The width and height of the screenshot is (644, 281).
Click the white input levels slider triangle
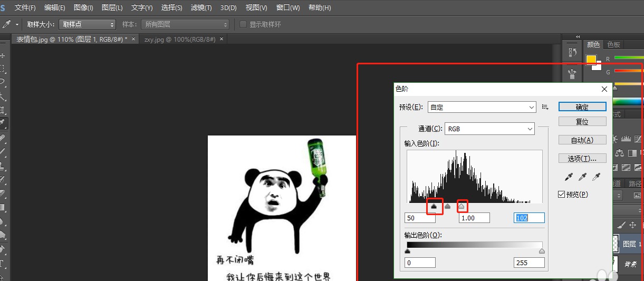462,207
